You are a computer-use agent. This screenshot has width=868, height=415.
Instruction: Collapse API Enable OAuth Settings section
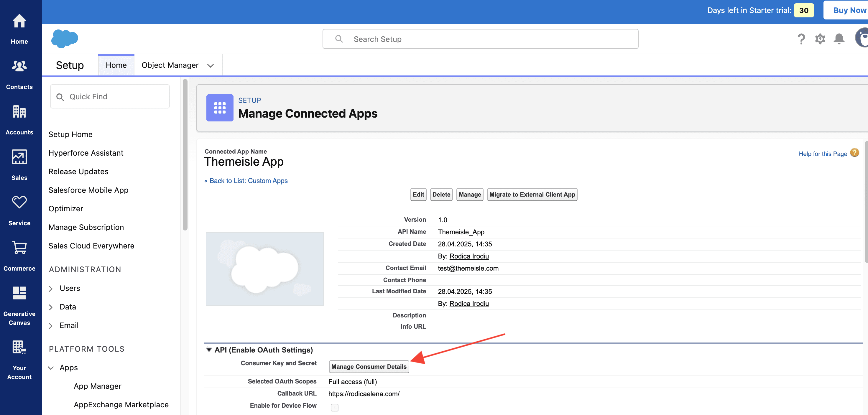(209, 350)
